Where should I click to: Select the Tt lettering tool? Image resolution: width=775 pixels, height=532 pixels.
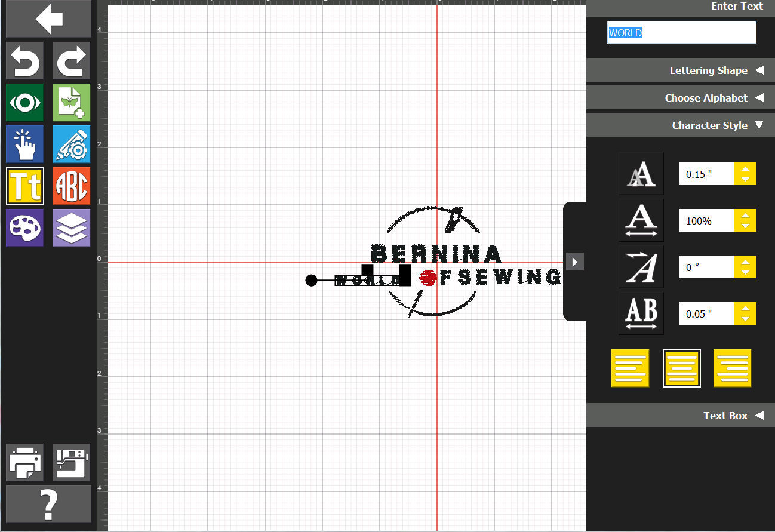(x=25, y=186)
